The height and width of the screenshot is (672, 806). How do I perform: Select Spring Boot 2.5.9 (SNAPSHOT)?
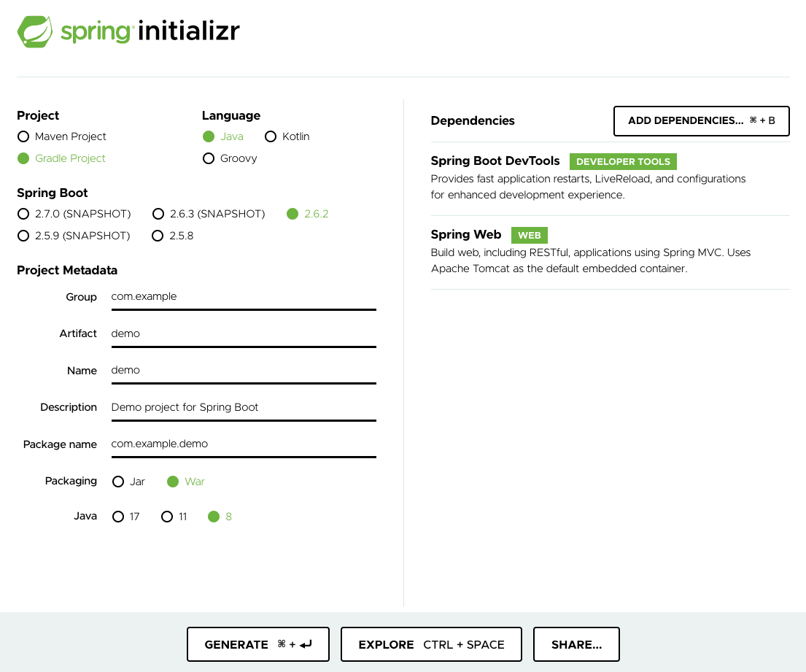coord(74,236)
